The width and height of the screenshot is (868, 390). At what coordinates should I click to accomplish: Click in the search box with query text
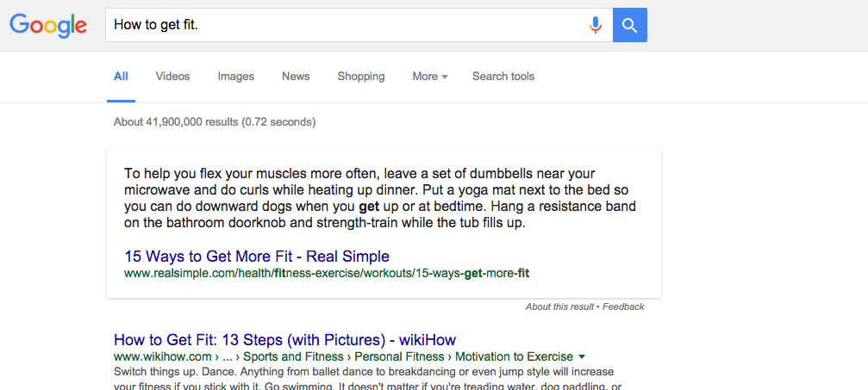[346, 25]
